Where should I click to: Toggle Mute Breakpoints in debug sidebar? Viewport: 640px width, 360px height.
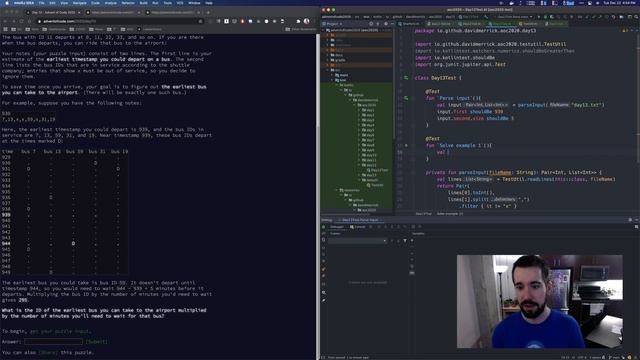[323, 276]
